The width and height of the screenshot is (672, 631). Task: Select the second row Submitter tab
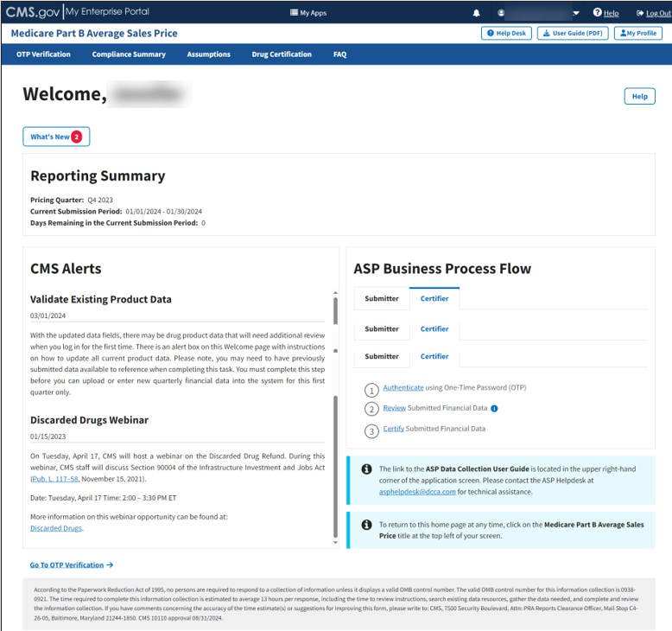382,329
